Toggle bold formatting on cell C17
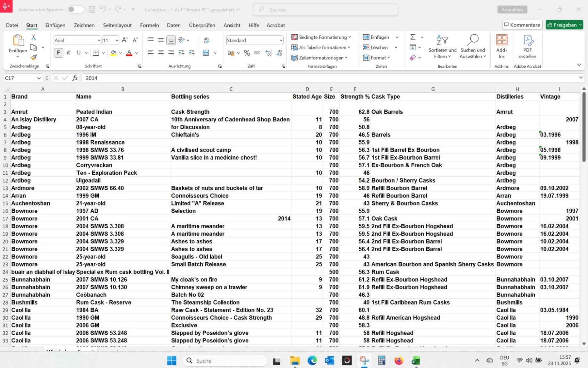588x368 pixels. (x=58, y=53)
